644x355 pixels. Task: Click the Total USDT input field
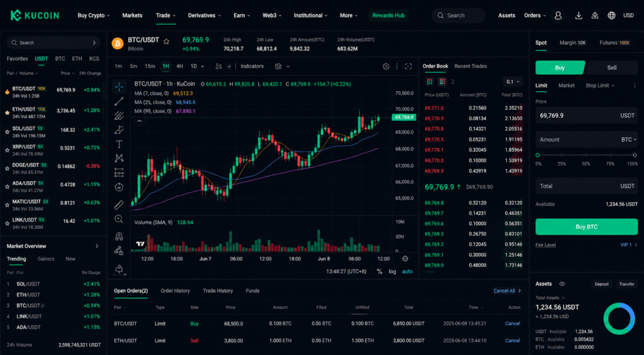click(587, 186)
